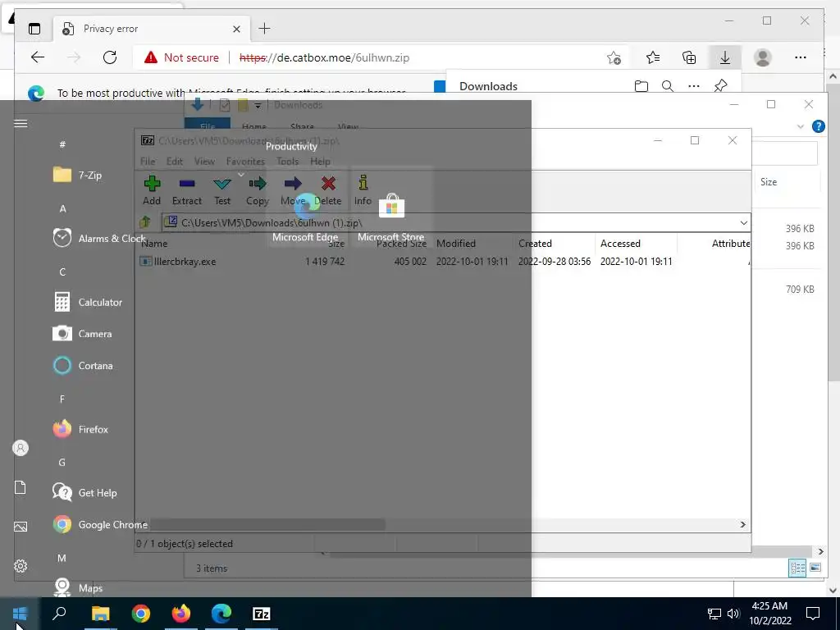The height and width of the screenshot is (630, 840).
Task: Jump to letter A in Start list
Action: [x=62, y=208]
